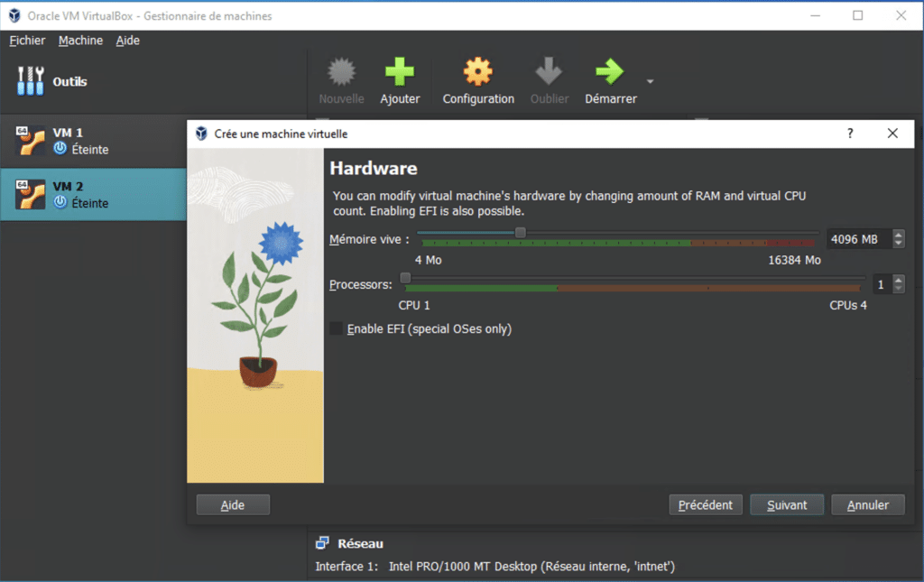Screen dimensions: 924x582
Task: Open Configuration with the orange gear icon
Action: pyautogui.click(x=478, y=71)
